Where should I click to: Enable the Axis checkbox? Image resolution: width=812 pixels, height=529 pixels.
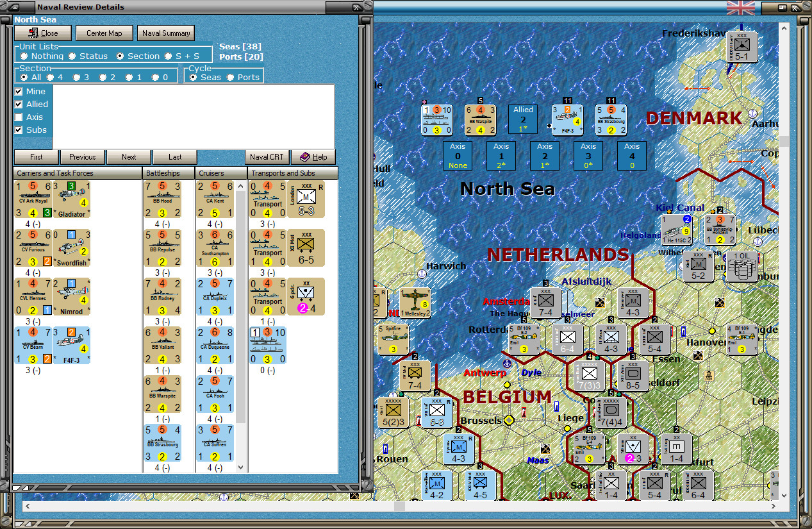pyautogui.click(x=19, y=117)
